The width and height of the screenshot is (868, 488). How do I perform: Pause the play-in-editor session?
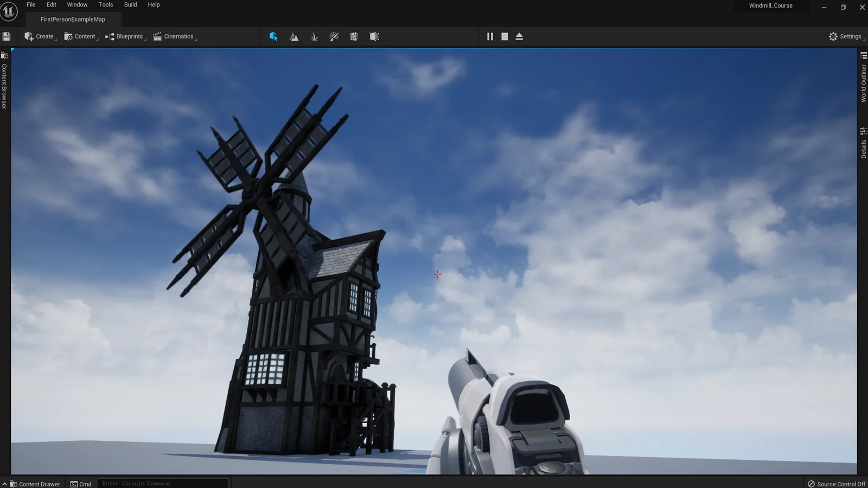(490, 36)
